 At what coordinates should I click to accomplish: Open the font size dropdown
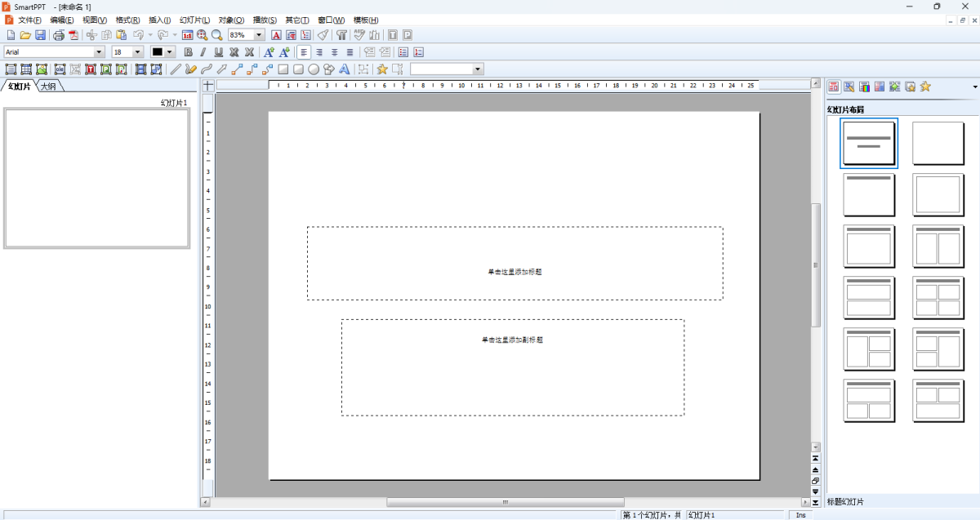(x=137, y=51)
